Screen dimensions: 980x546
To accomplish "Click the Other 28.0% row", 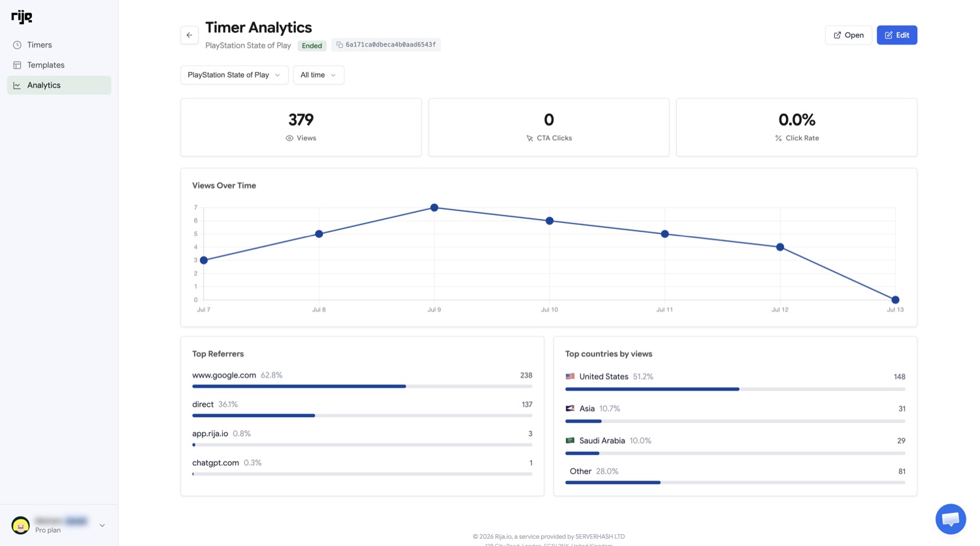I will tap(735, 475).
